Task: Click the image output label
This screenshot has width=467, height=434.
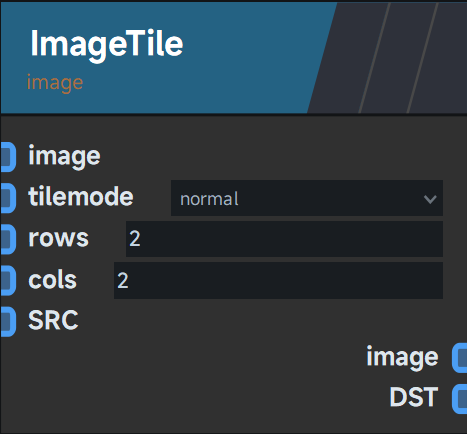Action: tap(402, 358)
